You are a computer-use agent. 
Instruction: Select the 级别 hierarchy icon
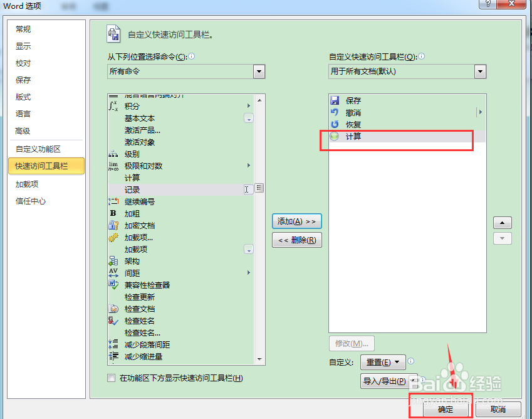(113, 154)
